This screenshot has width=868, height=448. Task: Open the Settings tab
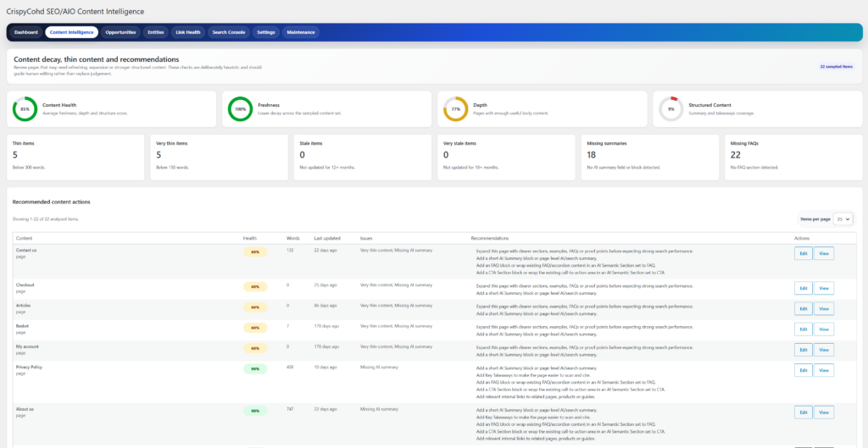265,33
